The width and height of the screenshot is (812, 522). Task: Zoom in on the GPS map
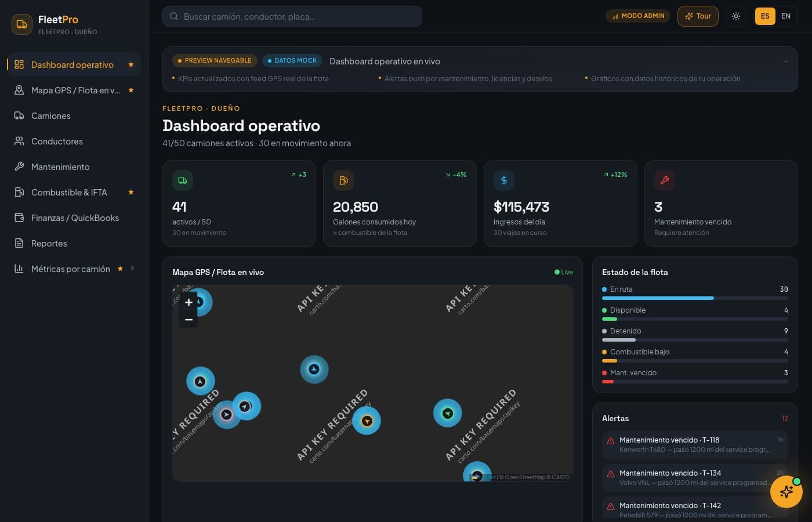click(x=188, y=302)
